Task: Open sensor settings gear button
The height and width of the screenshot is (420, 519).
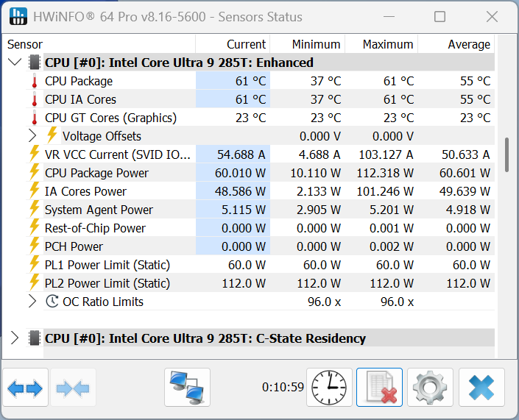Action: coord(430,387)
